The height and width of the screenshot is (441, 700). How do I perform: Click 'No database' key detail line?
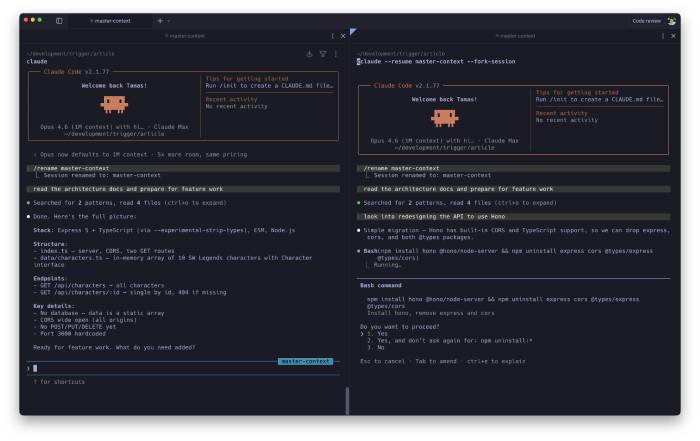[99, 313]
